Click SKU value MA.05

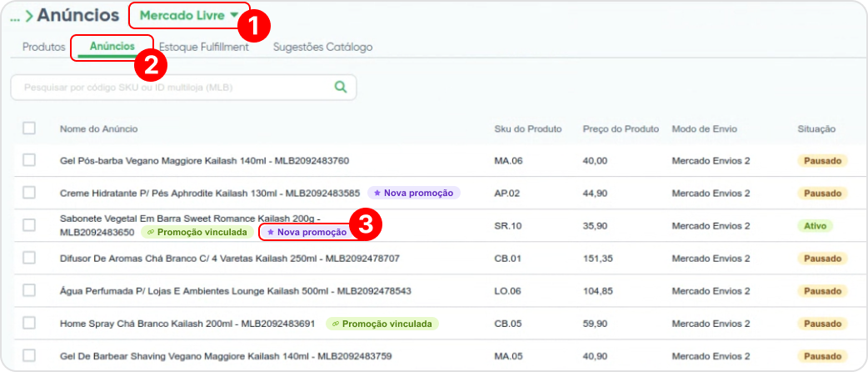508,356
